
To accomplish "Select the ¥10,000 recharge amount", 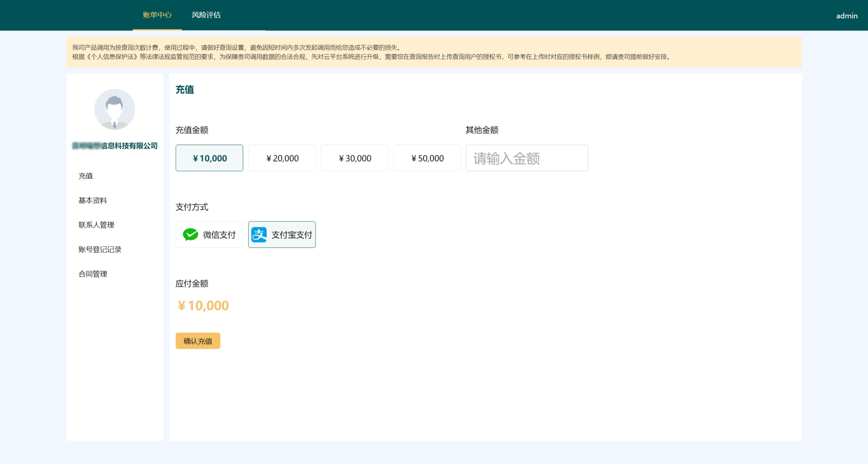I will coord(209,158).
